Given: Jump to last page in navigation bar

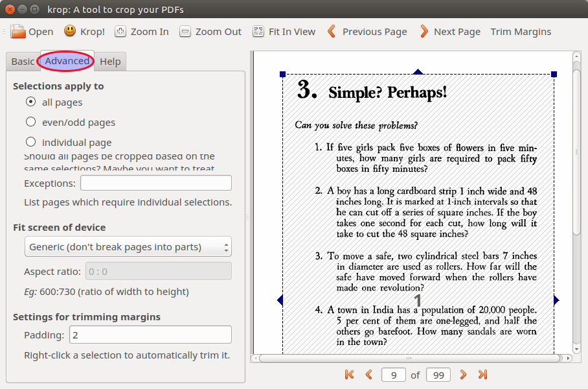Looking at the screenshot, I should click(482, 374).
